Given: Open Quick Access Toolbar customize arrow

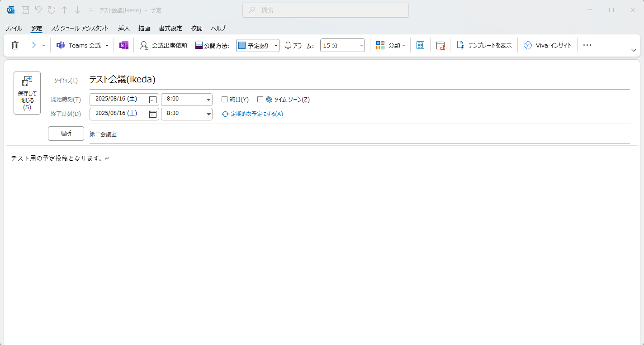Looking at the screenshot, I should 90,10.
